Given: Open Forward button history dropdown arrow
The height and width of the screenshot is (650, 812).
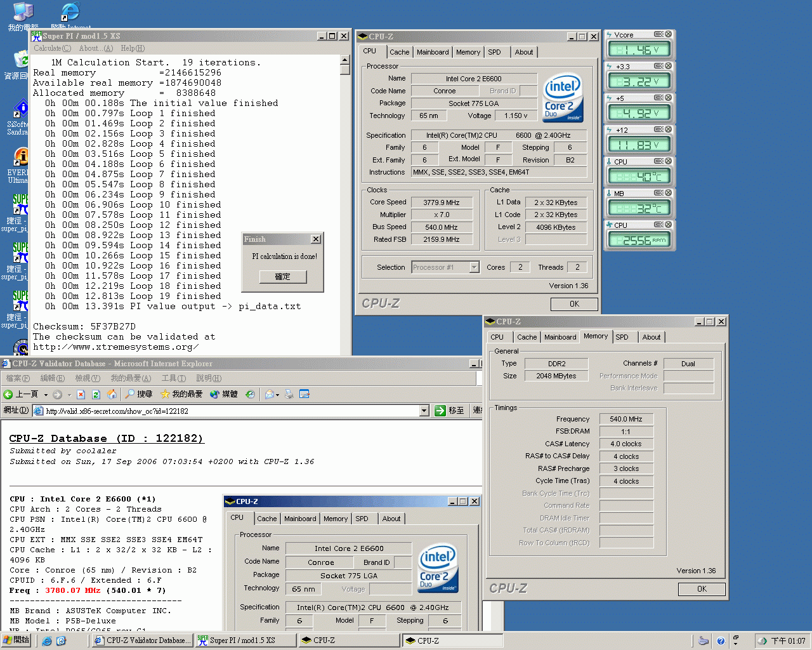Looking at the screenshot, I should click(69, 395).
